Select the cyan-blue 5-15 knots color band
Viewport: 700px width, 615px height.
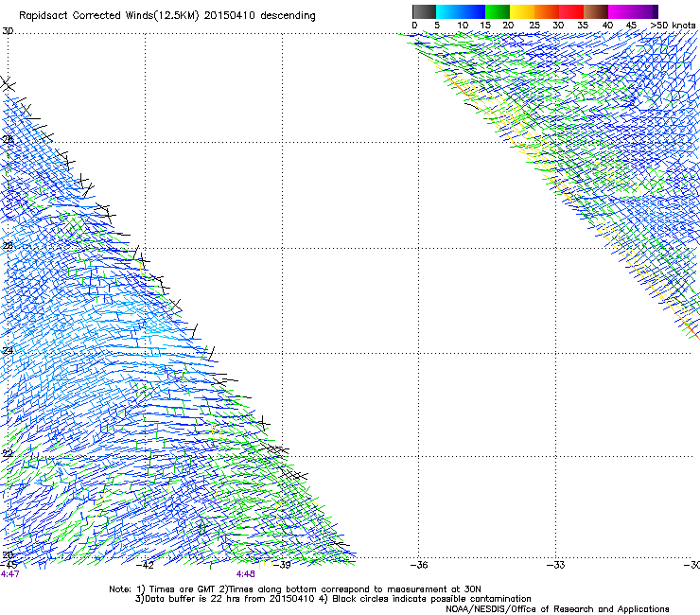461,11
